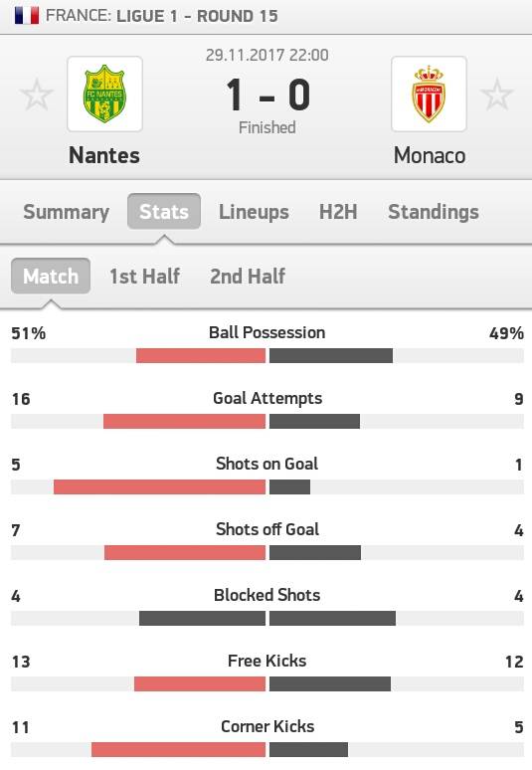Click the Monaco team crest logo

click(429, 94)
